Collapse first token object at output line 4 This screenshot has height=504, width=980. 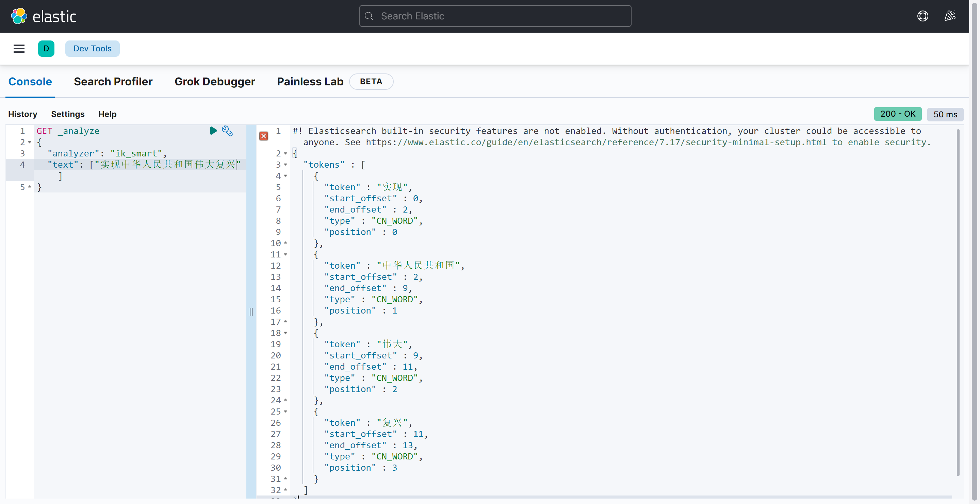[285, 176]
